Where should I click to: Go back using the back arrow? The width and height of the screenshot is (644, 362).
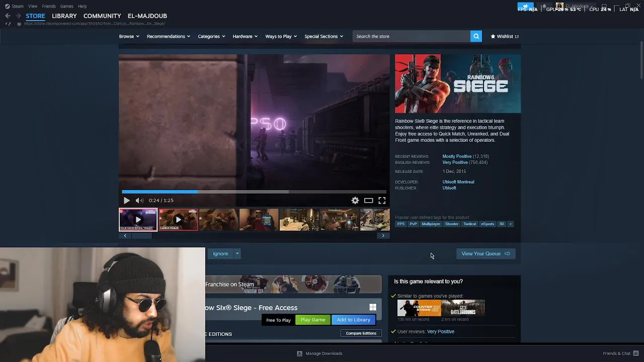(x=8, y=16)
